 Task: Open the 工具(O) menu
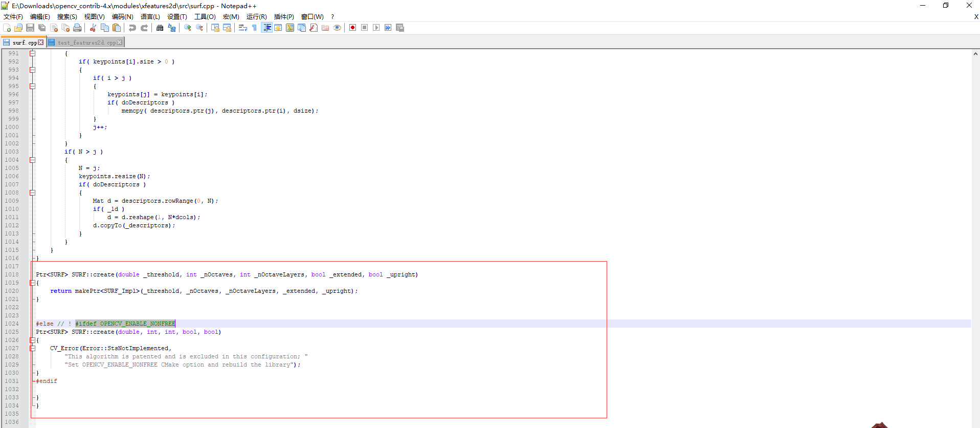(205, 17)
